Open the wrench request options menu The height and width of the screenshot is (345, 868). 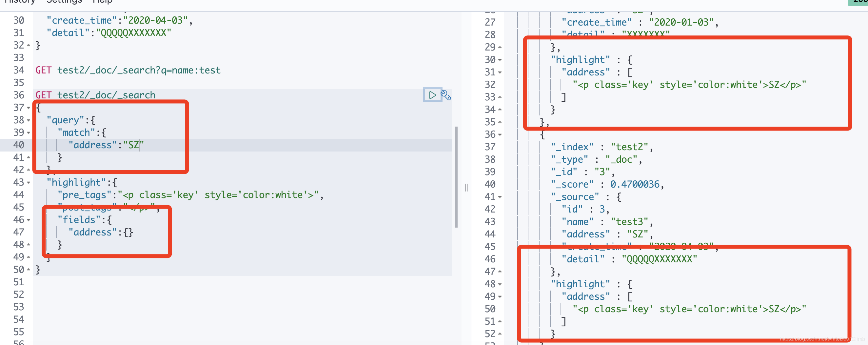[446, 95]
